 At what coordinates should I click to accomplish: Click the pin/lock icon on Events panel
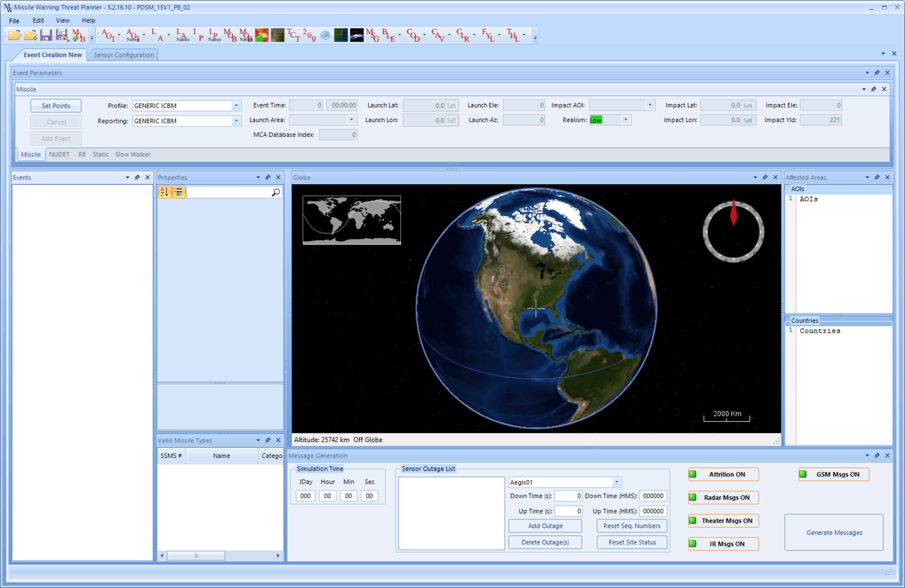coord(138,177)
